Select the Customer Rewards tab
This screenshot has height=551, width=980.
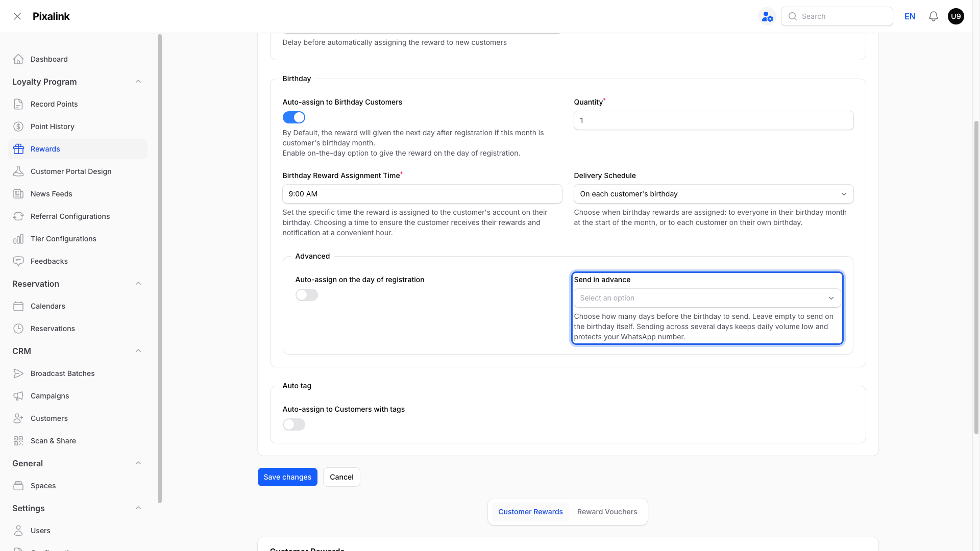[530, 512]
